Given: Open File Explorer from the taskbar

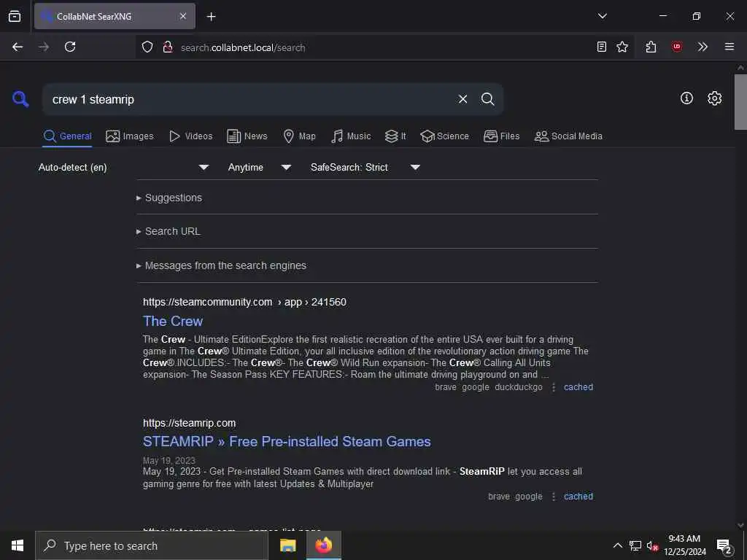Looking at the screenshot, I should click(287, 545).
